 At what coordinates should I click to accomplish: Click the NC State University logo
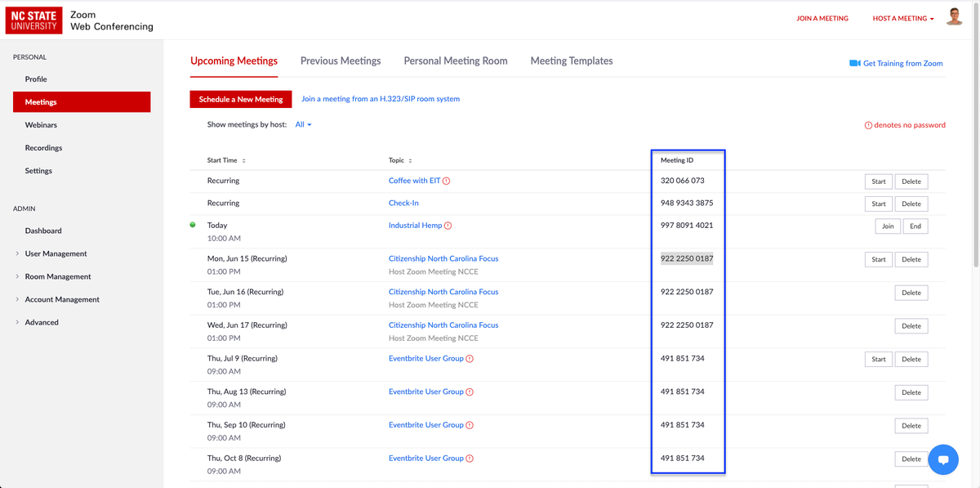(33, 20)
